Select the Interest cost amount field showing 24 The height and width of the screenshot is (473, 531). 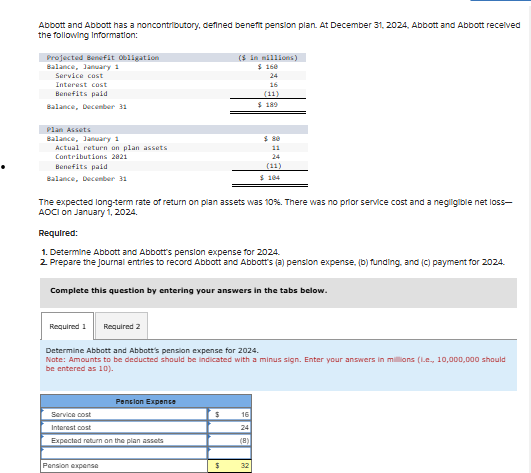[x=229, y=428]
